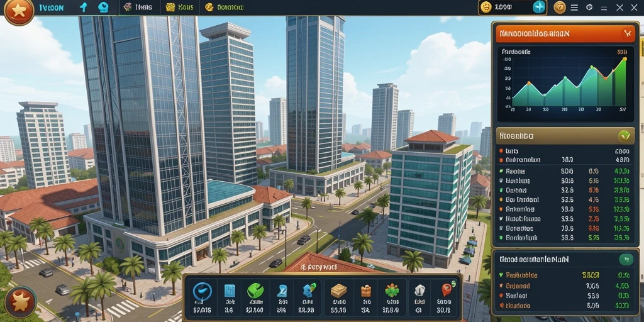Screen dimensions: 644x322
Task: Click the blue upward arrow icon in top bar
Action: pos(84,7)
